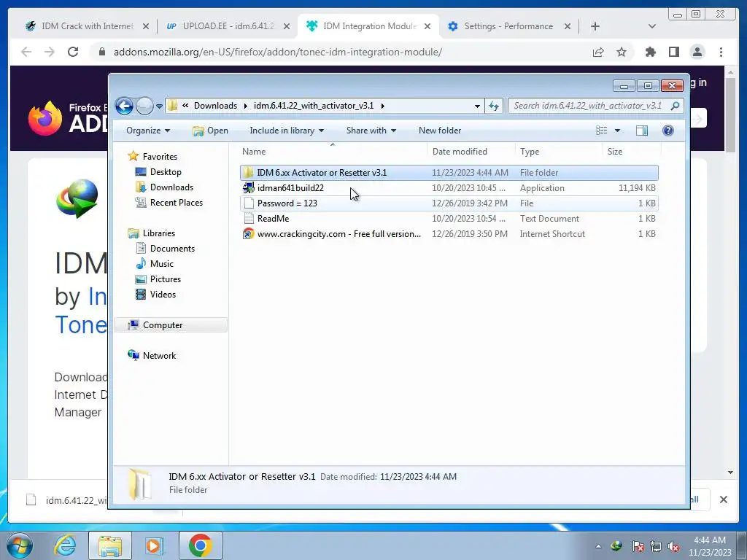Open Explorer help with the question icon
The width and height of the screenshot is (747, 560).
click(x=668, y=131)
